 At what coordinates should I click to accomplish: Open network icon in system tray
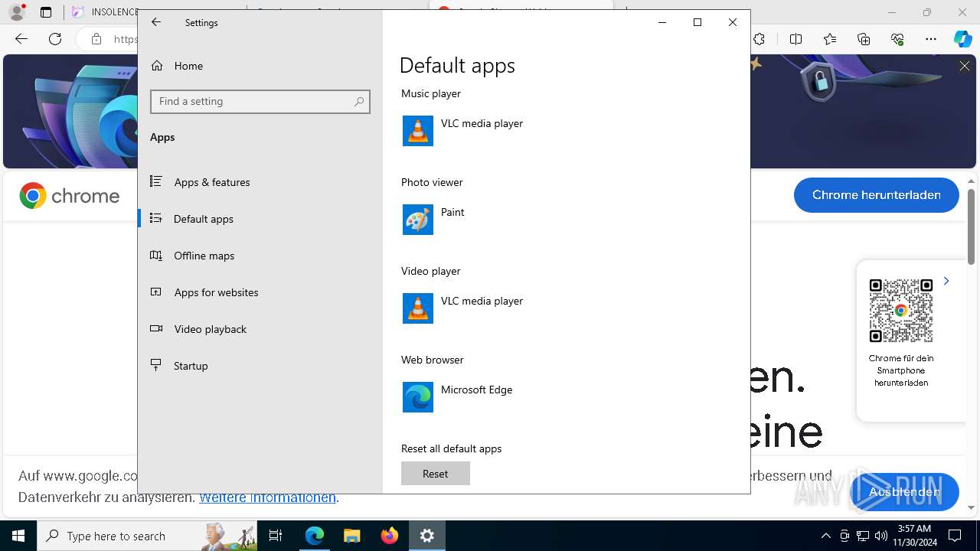[x=862, y=536]
